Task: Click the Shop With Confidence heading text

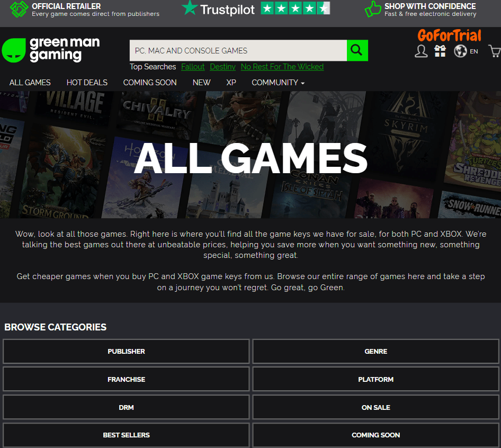Action: 430,6
